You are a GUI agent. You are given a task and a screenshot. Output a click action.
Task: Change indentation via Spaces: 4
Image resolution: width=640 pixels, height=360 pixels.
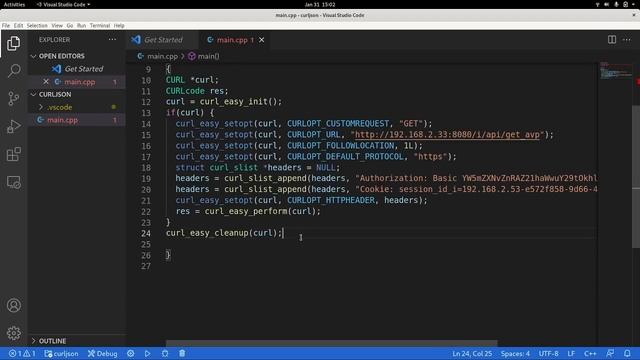click(x=515, y=353)
